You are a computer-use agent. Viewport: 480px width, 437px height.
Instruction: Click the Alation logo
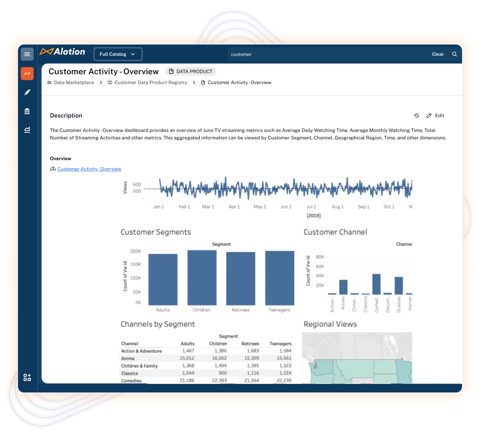pos(63,52)
